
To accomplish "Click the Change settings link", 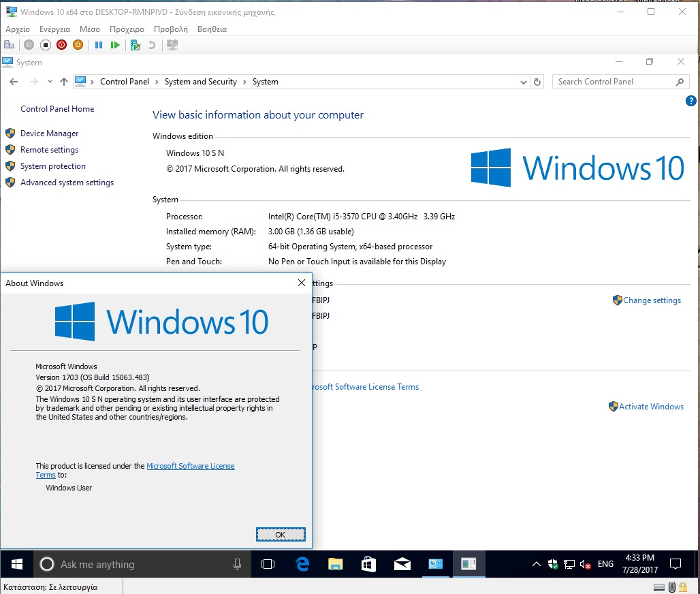I will (652, 300).
